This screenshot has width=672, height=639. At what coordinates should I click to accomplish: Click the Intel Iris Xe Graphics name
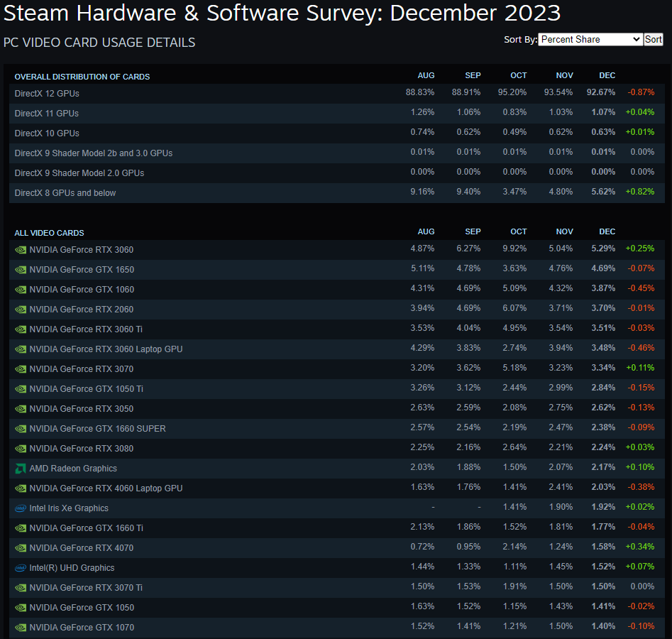click(x=69, y=508)
